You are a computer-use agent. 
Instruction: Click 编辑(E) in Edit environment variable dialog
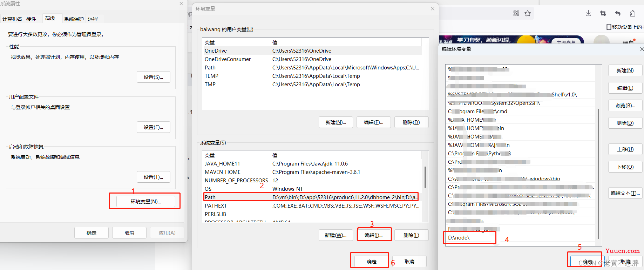(625, 88)
